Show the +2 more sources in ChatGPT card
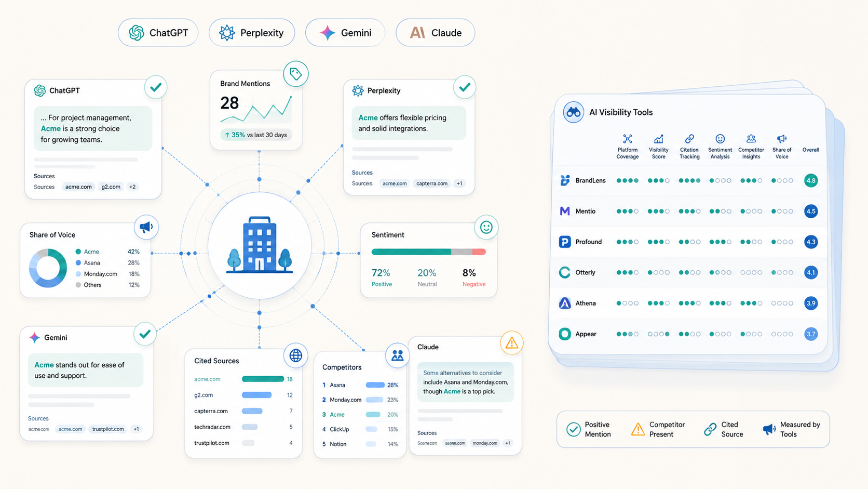This screenshot has height=489, width=868. [132, 187]
